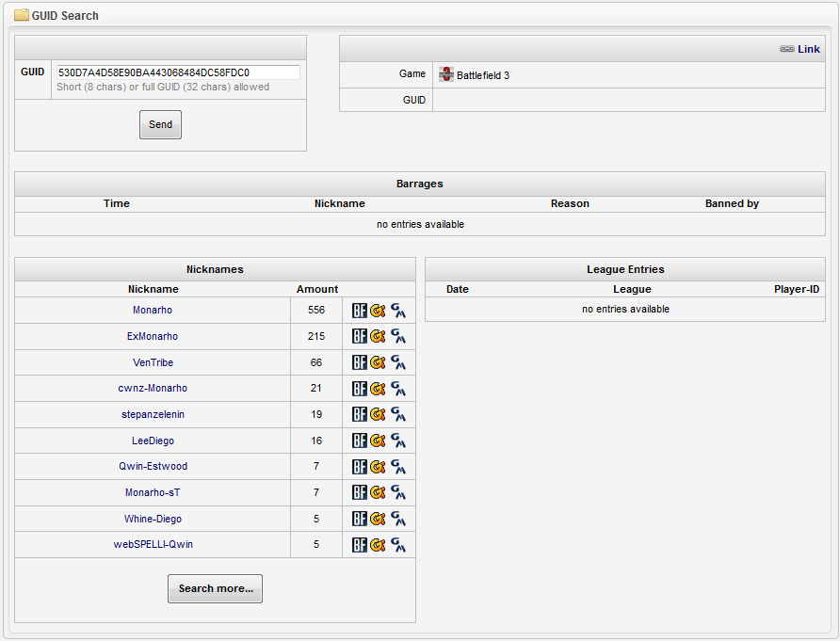This screenshot has height=641, width=840.
Task: Open BF icon for webSPELLI-Qwin row
Action: click(x=360, y=545)
